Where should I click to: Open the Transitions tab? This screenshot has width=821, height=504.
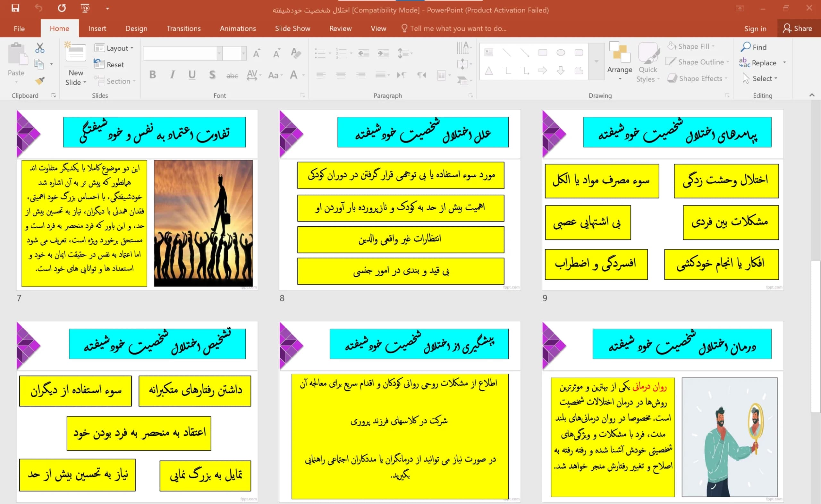click(184, 28)
